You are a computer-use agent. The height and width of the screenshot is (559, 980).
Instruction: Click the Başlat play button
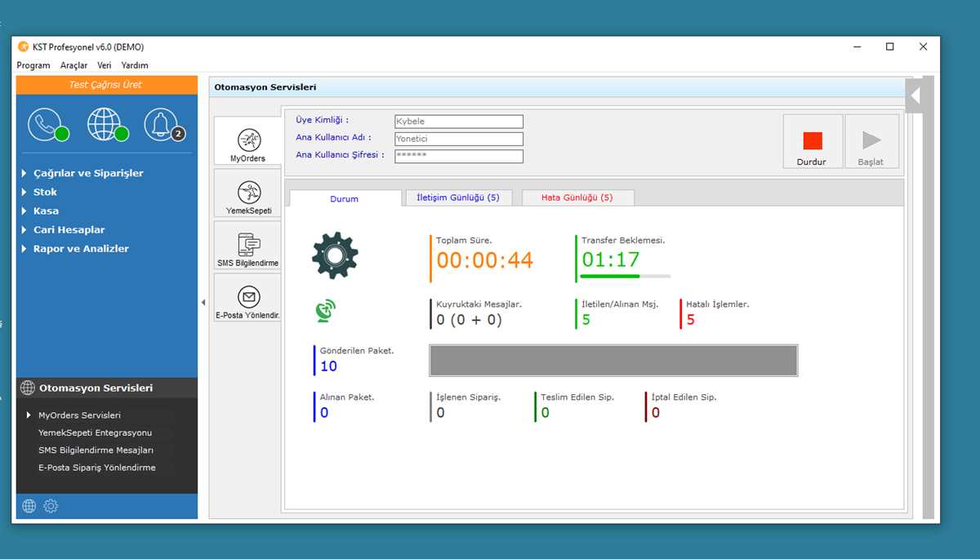871,141
